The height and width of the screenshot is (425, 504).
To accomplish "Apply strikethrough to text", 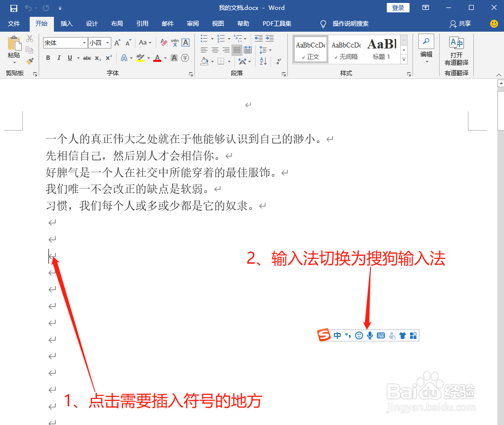I will (87, 58).
